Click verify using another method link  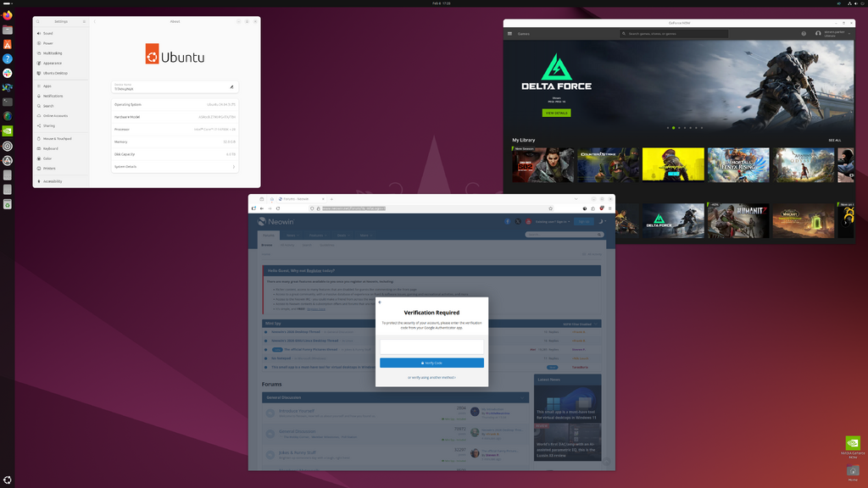click(431, 377)
